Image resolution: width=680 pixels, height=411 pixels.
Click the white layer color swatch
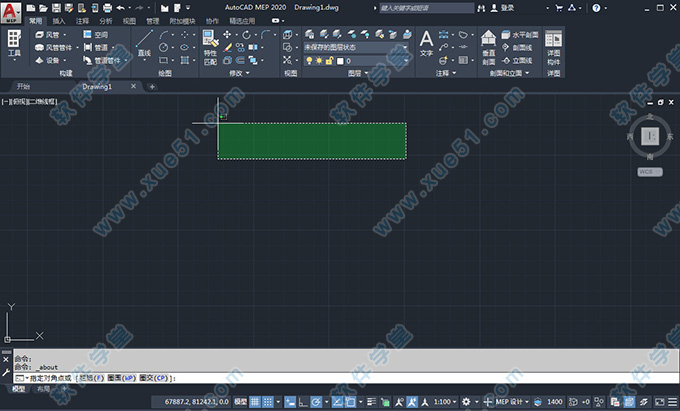pyautogui.click(x=340, y=61)
